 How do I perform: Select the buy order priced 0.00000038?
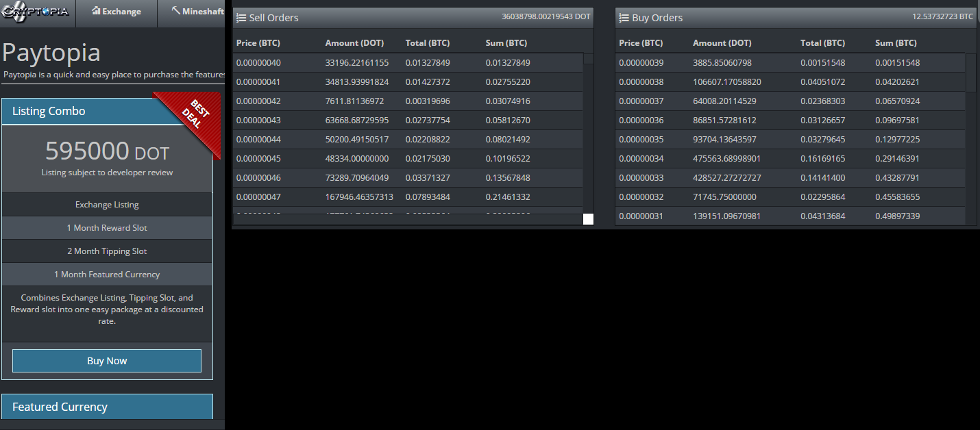point(790,82)
